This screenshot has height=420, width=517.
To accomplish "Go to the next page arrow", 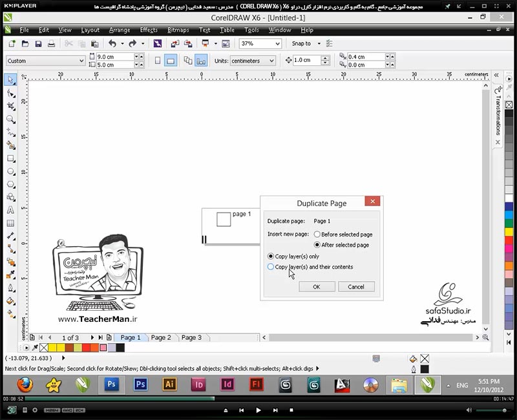I will pos(92,337).
